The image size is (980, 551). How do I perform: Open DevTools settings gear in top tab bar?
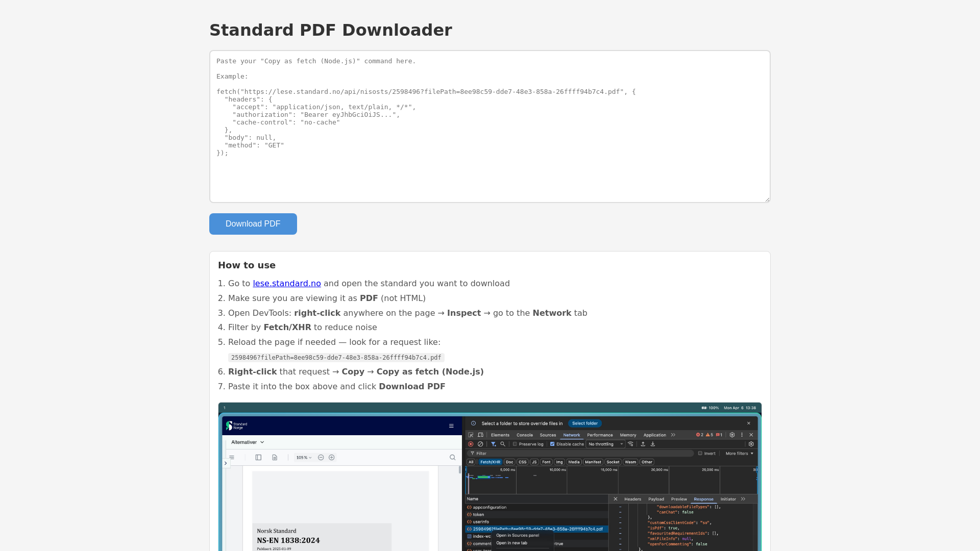(x=732, y=435)
